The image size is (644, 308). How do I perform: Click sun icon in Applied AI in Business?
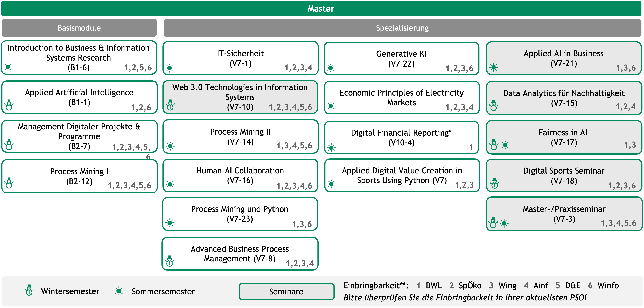tap(493, 67)
